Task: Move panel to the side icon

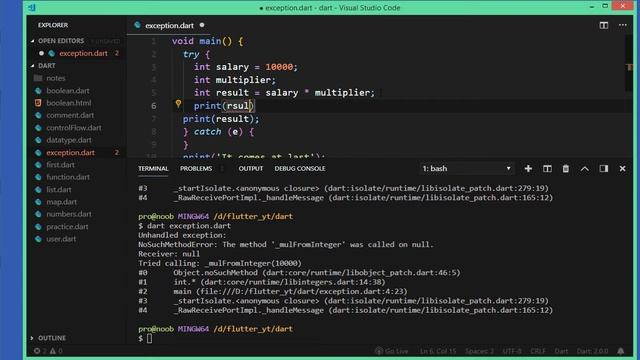Action: 604,169
